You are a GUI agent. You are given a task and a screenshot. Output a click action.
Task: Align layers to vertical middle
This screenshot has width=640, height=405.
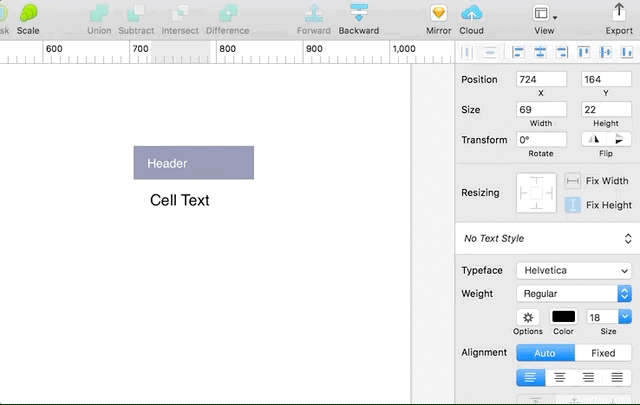pos(606,52)
